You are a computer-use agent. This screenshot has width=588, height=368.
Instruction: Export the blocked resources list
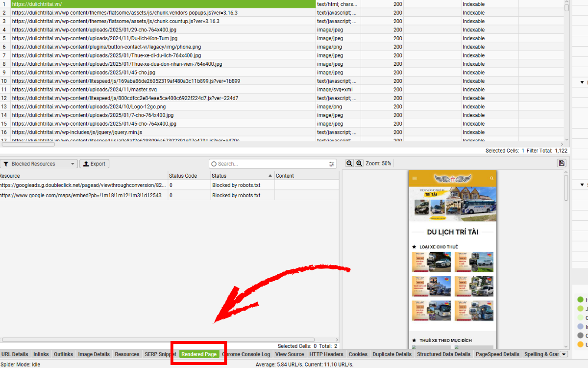[94, 164]
